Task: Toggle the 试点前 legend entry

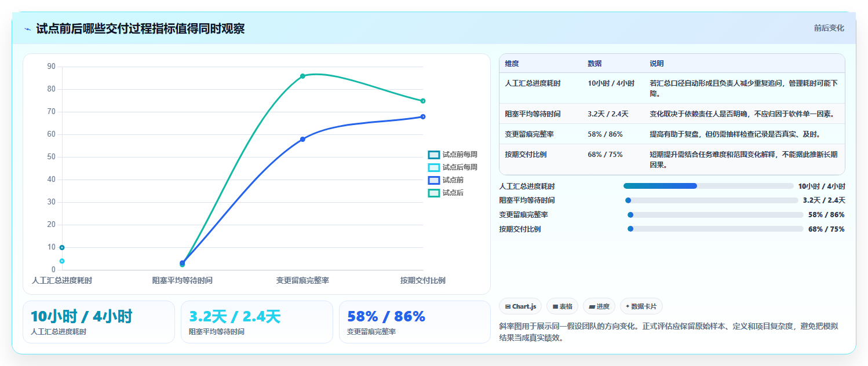Action: click(446, 180)
